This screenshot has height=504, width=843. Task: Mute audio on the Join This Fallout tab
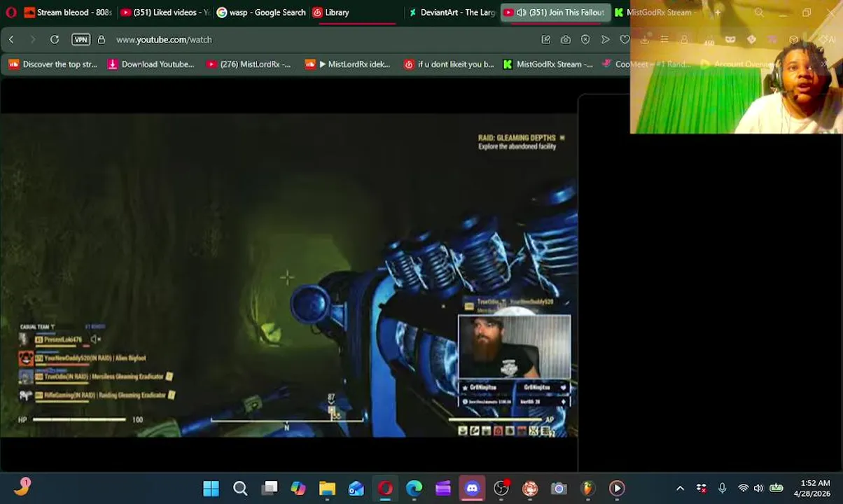tap(521, 12)
